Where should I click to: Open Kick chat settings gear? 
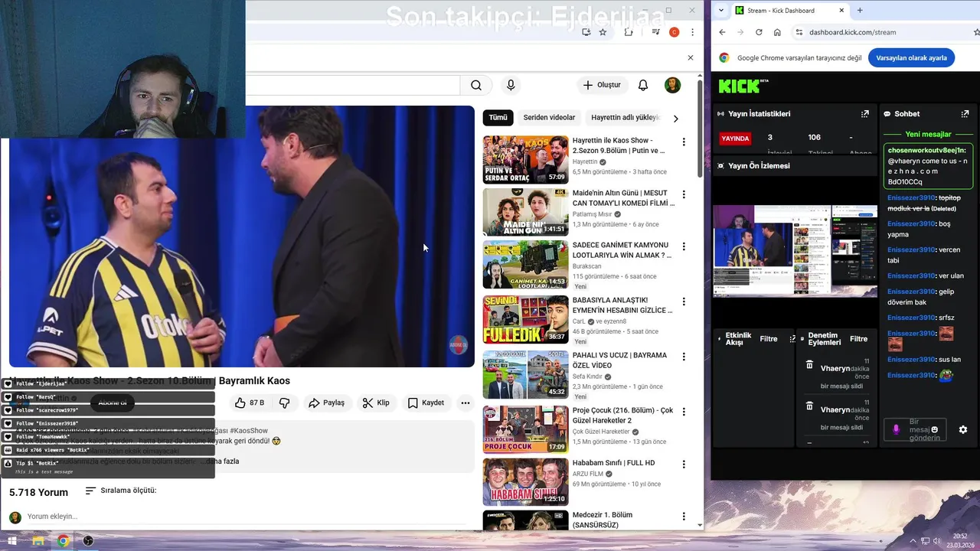(963, 430)
